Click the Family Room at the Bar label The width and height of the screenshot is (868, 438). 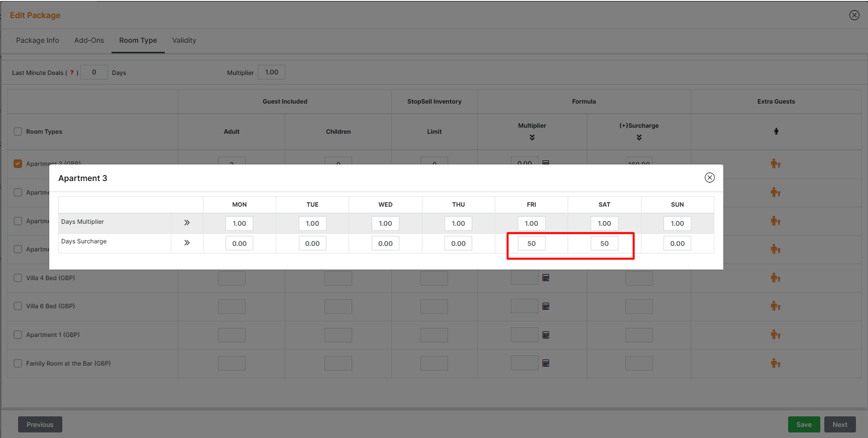click(68, 363)
